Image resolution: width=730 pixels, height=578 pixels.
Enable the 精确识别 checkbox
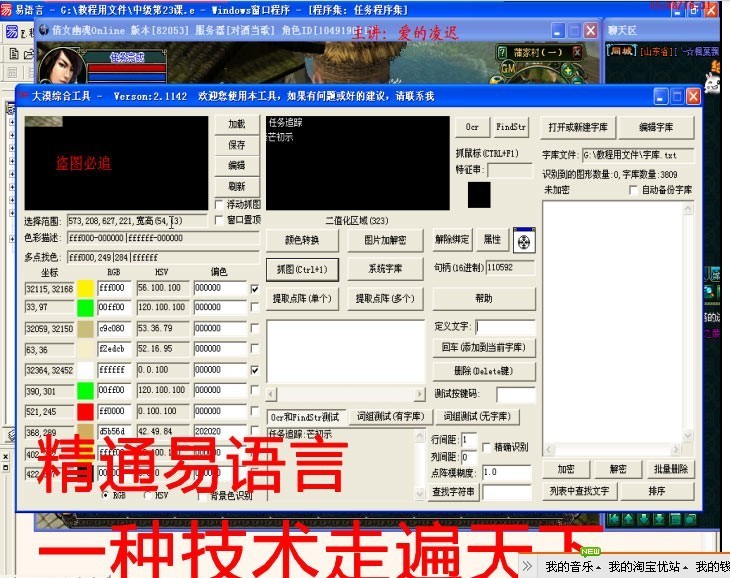pyautogui.click(x=486, y=447)
